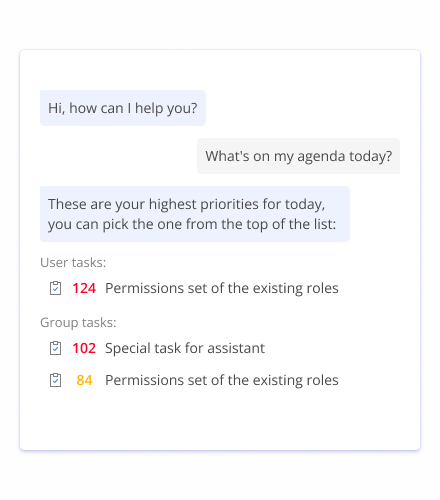The height and width of the screenshot is (500, 440).
Task: Click the clipboard icon beside task 102
Action: [55, 348]
